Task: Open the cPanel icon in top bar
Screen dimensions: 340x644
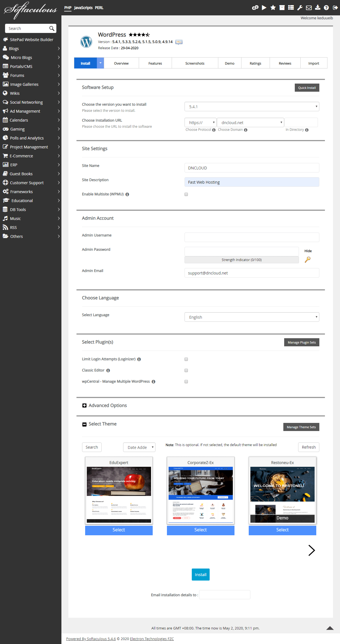Action: [255, 8]
